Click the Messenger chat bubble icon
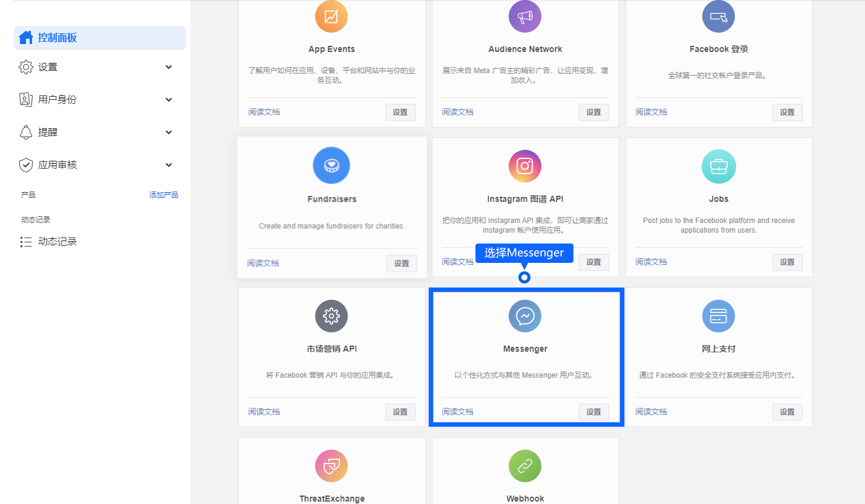 (x=525, y=316)
